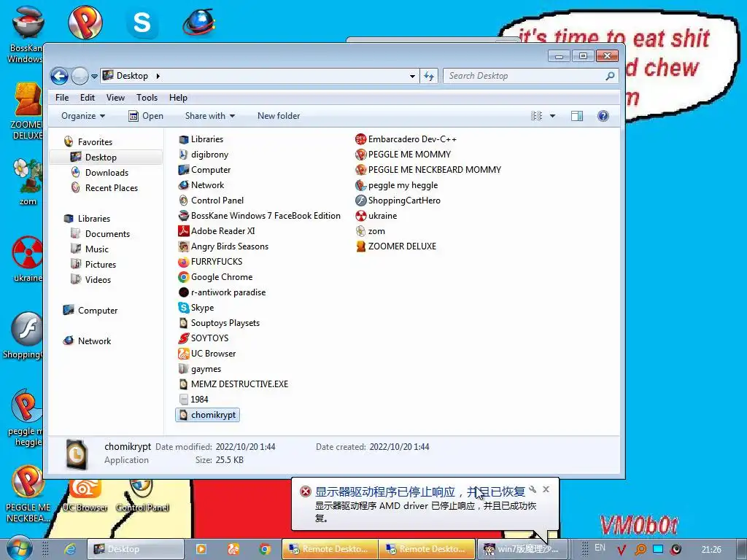Close the display driver notification balloon
Screen dimensions: 747x560
tap(546, 489)
